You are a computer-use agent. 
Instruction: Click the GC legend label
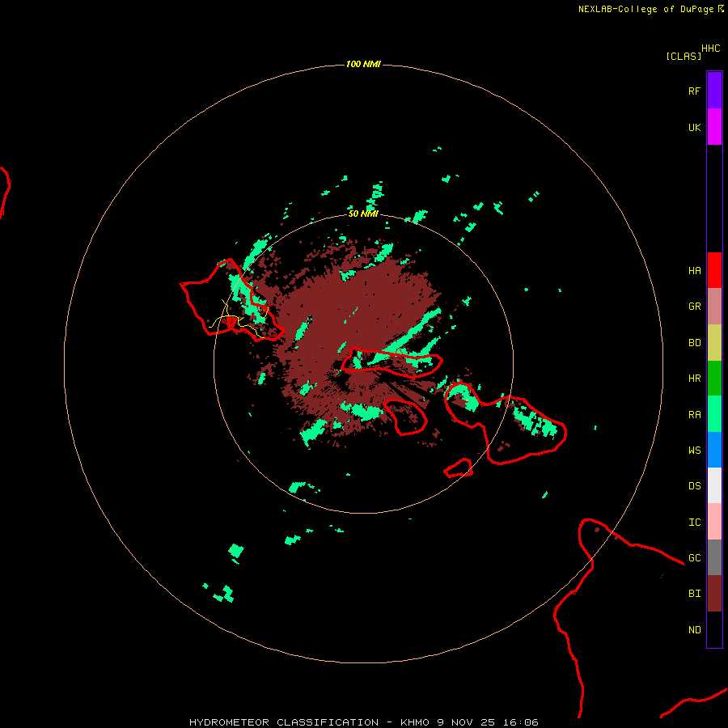pos(694,557)
